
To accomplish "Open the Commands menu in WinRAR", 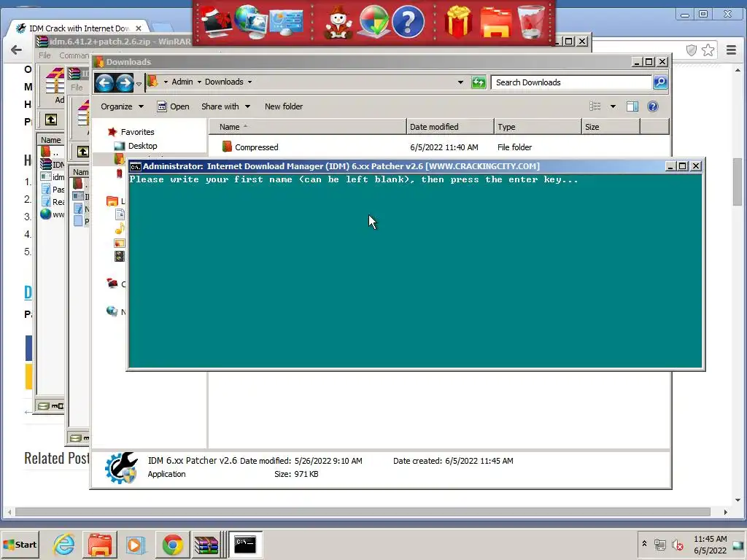I will point(74,55).
